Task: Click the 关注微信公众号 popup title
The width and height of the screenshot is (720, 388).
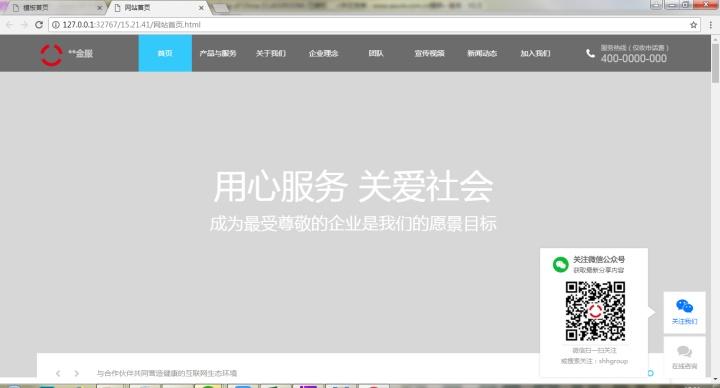Action: coord(599,259)
